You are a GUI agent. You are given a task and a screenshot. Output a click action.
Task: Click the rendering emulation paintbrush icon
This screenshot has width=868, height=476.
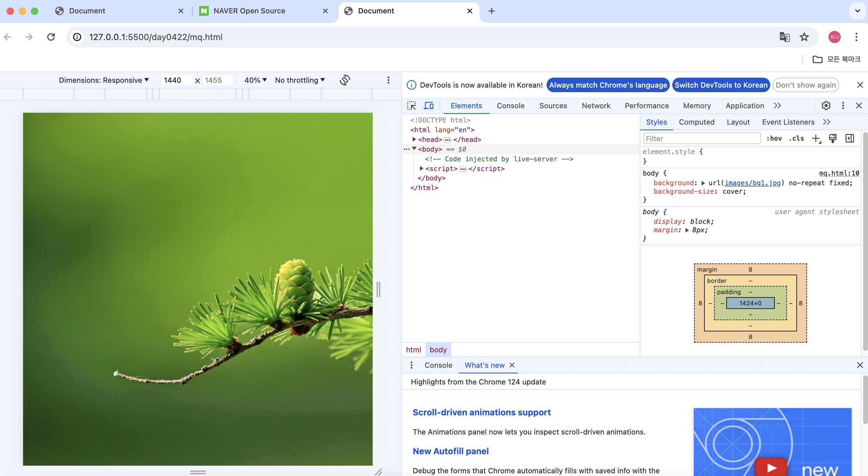pos(832,138)
